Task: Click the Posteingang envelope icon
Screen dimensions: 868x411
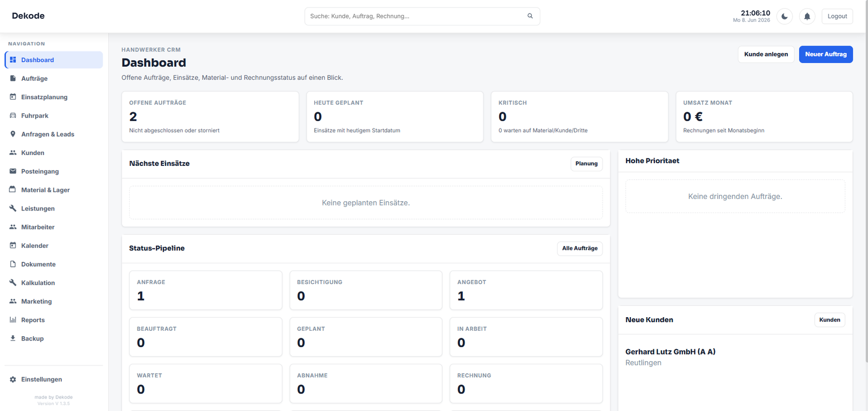Action: (13, 171)
